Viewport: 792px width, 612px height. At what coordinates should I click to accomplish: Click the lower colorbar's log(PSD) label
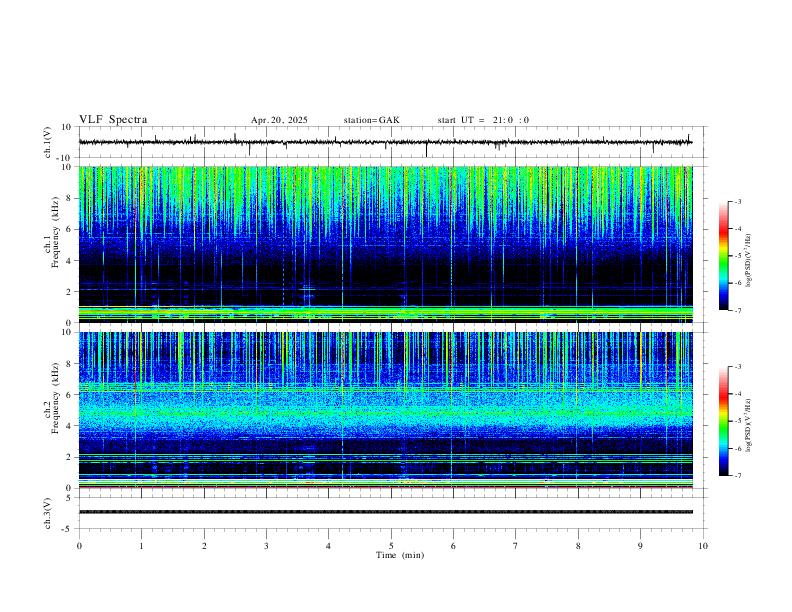[x=748, y=425]
